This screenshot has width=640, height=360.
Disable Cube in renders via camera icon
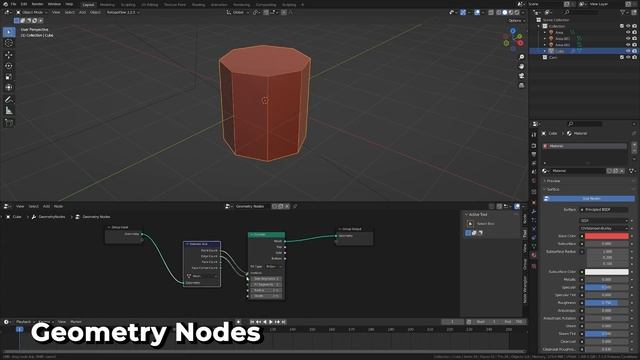pos(634,51)
